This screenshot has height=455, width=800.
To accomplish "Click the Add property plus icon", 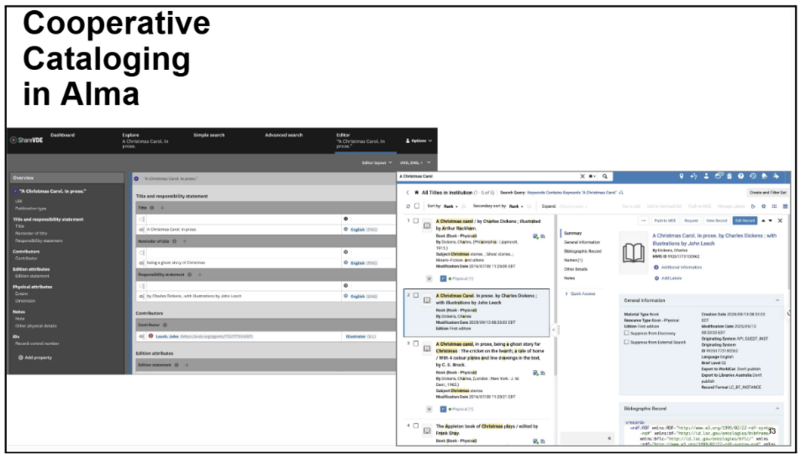I will (20, 356).
